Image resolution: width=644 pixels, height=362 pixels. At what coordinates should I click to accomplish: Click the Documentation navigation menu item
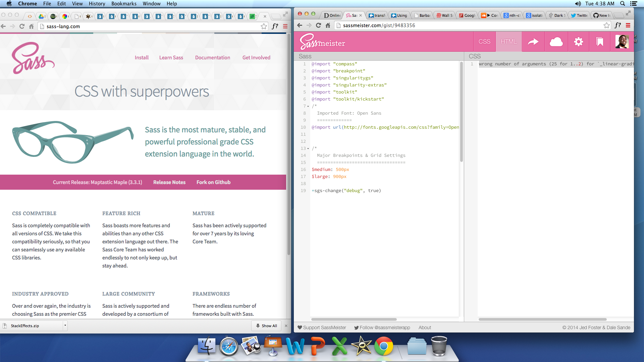pyautogui.click(x=213, y=57)
